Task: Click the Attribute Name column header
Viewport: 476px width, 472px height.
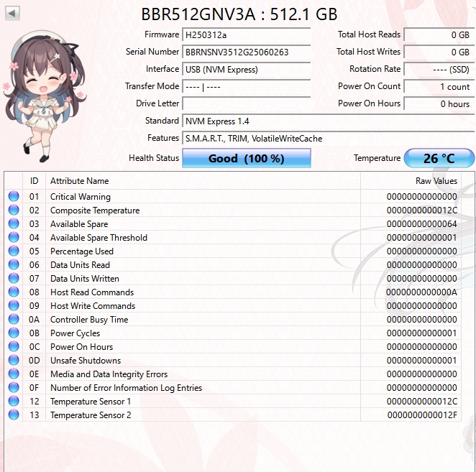Action: 203,181
